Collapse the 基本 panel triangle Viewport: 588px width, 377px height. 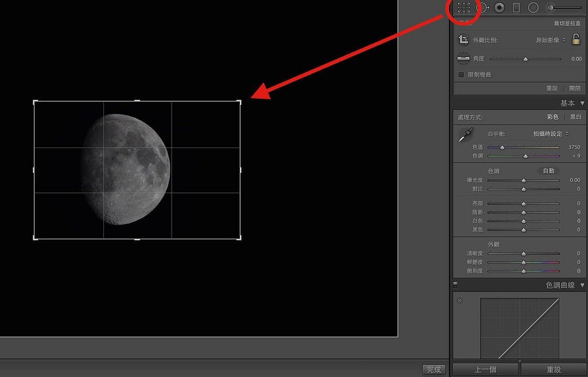pos(582,103)
